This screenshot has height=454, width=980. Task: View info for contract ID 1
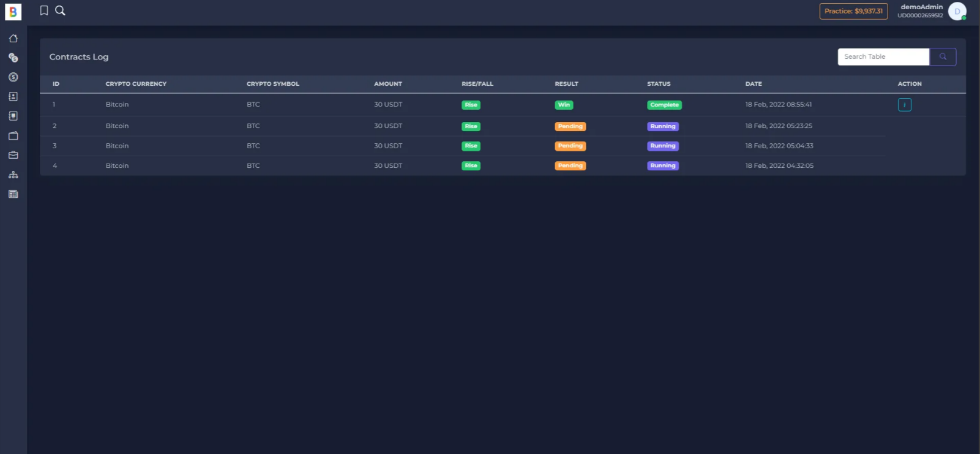coord(904,105)
